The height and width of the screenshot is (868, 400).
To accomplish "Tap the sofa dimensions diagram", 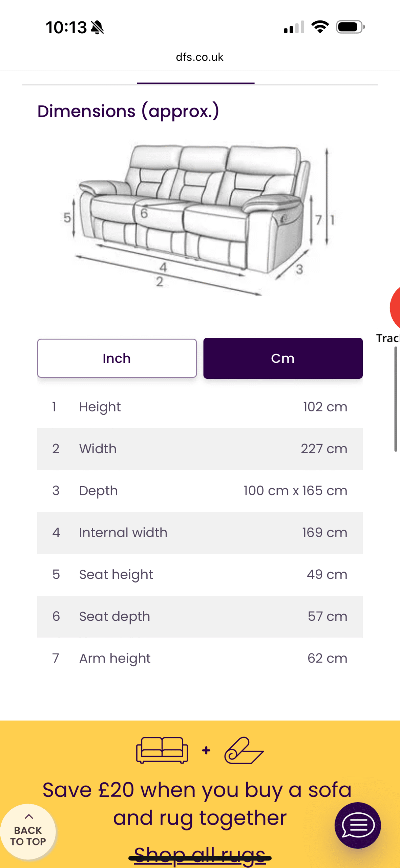I will tap(199, 217).
